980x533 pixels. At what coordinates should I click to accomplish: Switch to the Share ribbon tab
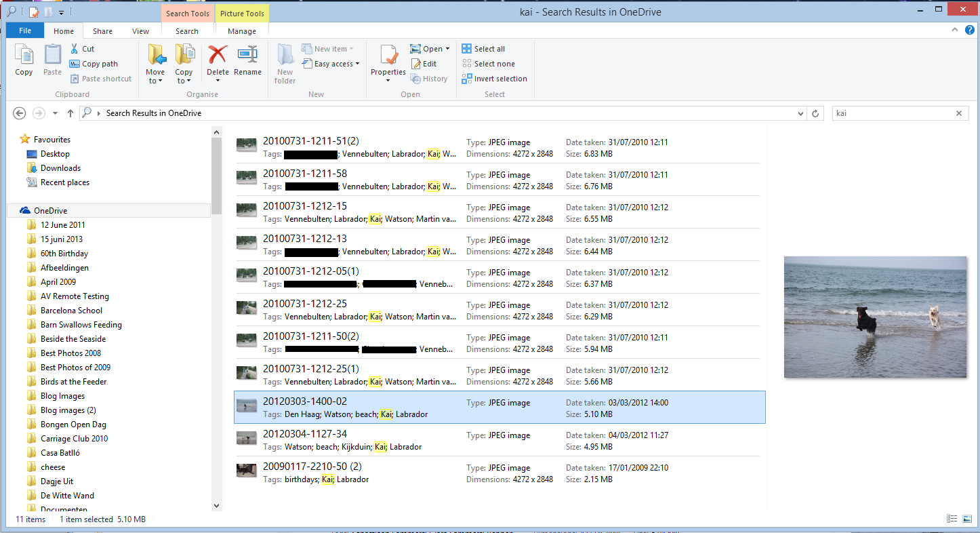(103, 31)
